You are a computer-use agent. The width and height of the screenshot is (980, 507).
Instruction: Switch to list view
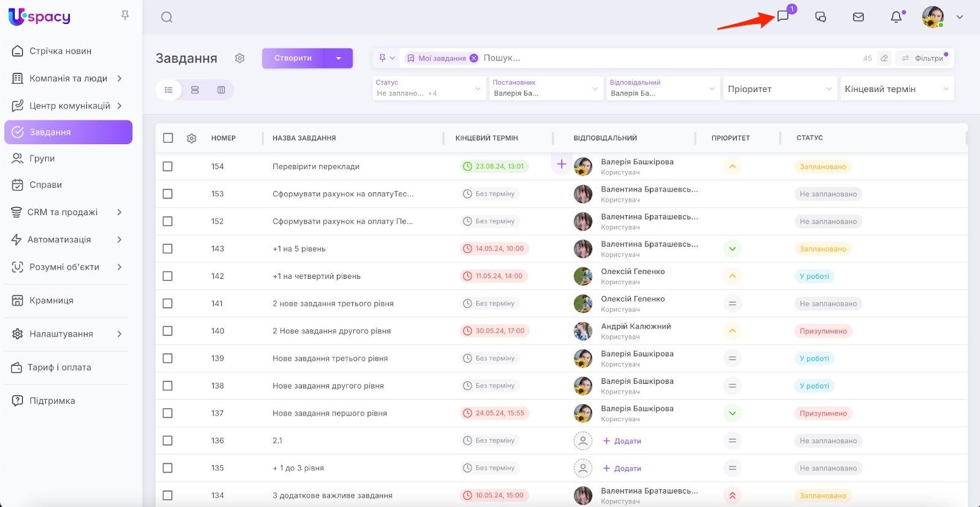coord(168,90)
